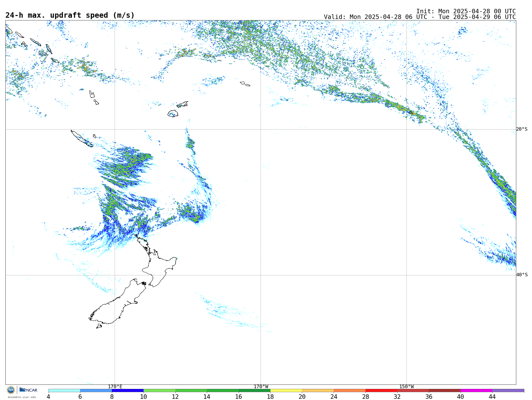This screenshot has height=400, width=532.
Task: Click the brown 36–40 colorbar segment
Action: (445, 390)
